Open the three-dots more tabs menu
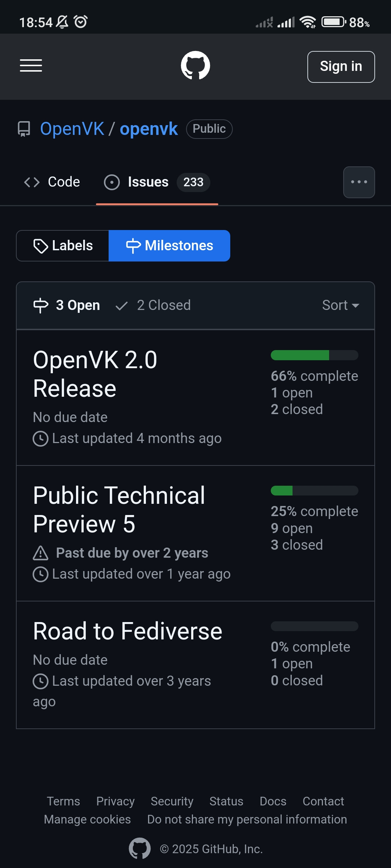 359,182
